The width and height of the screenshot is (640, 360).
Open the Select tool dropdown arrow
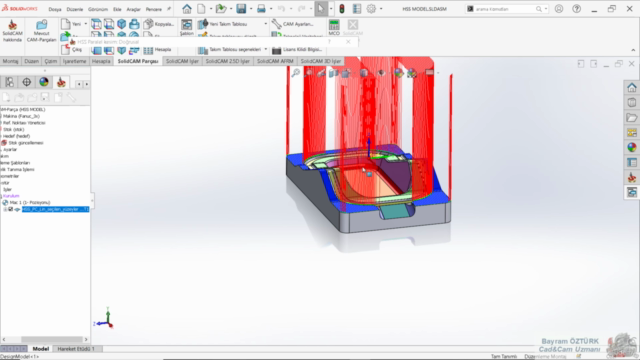(x=331, y=9)
